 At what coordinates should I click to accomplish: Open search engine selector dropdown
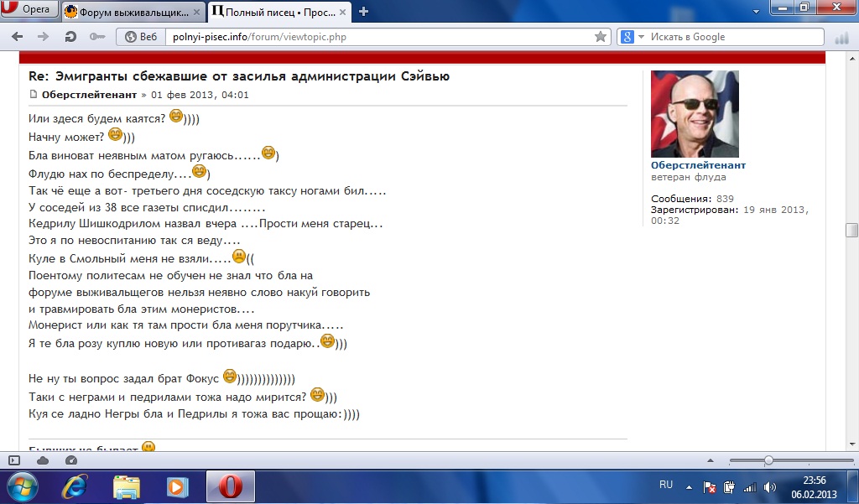click(x=633, y=37)
